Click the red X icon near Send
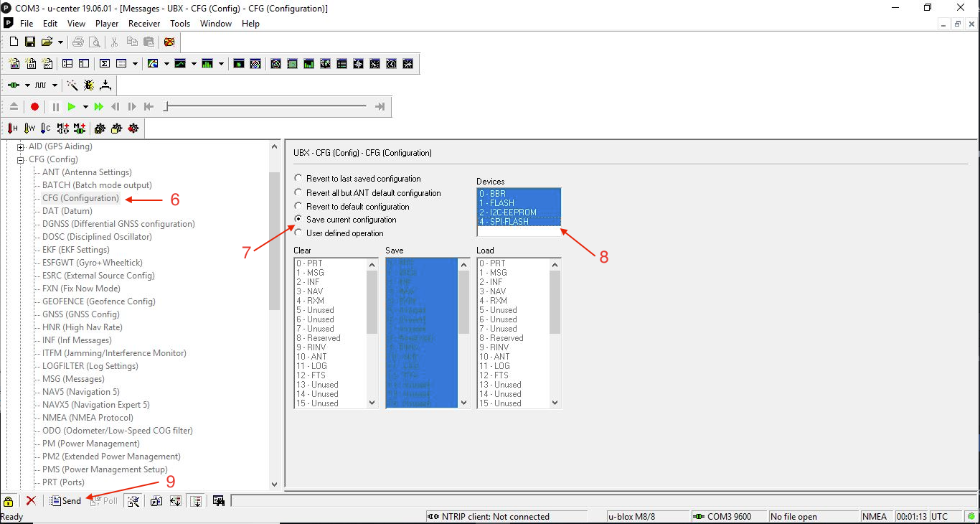 pos(31,501)
